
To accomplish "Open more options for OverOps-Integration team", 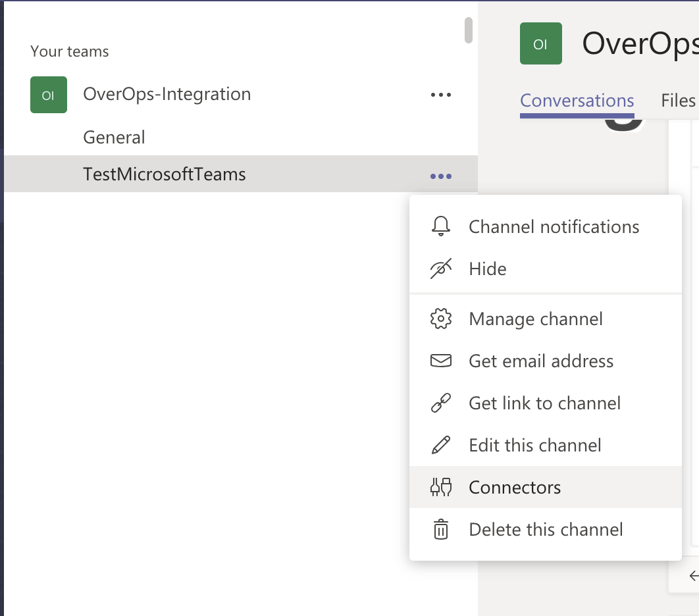I will point(441,95).
